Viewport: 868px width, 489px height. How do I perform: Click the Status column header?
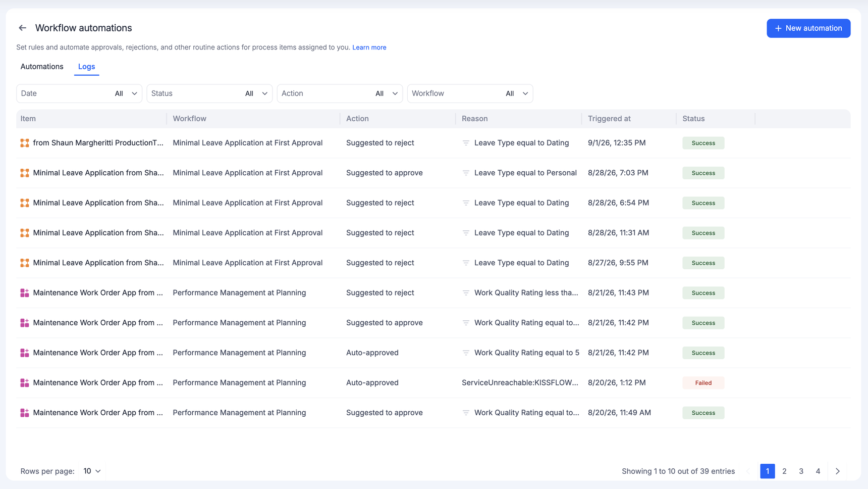point(693,119)
